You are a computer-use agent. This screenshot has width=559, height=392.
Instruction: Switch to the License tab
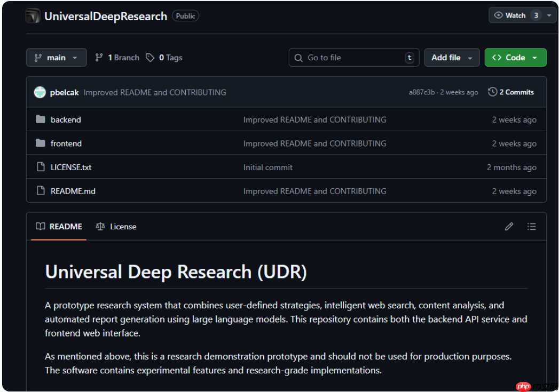click(116, 227)
